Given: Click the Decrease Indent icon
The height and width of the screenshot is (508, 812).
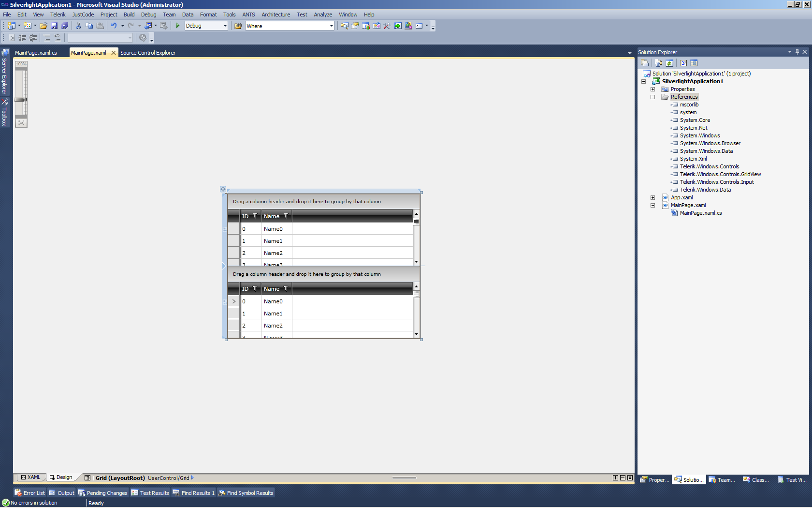Looking at the screenshot, I should point(23,37).
